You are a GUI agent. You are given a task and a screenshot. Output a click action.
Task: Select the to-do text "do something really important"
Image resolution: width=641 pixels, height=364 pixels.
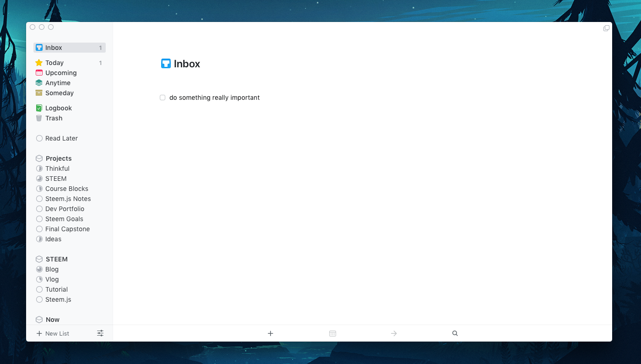(x=214, y=98)
